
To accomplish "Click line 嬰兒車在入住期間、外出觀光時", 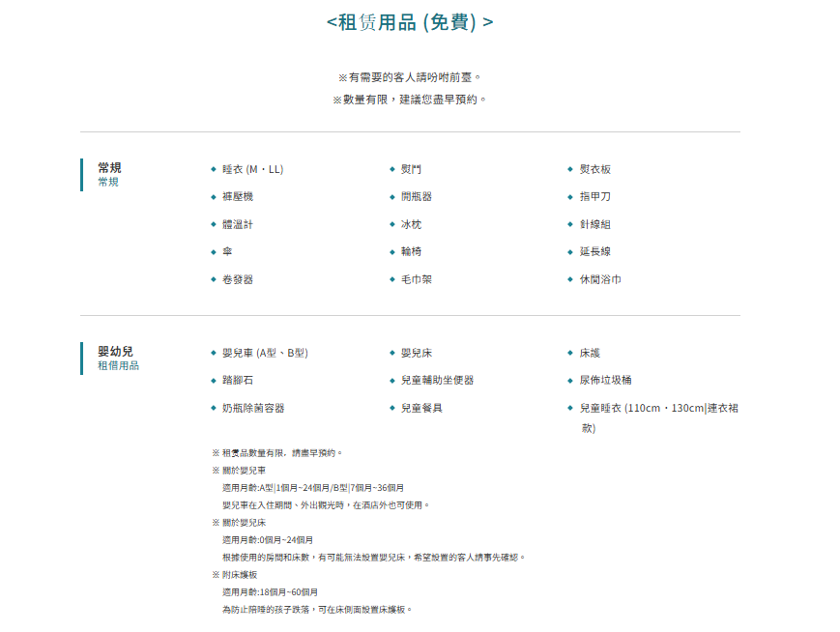I will pyautogui.click(x=326, y=505).
